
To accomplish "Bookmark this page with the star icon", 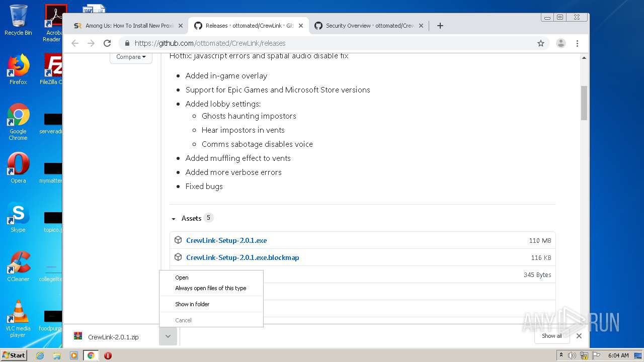I will pyautogui.click(x=541, y=43).
